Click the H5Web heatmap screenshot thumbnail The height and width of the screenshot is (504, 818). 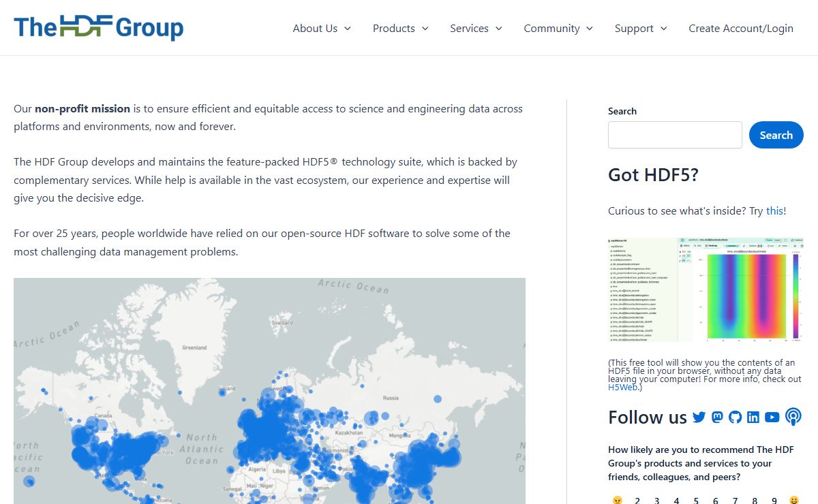click(706, 289)
